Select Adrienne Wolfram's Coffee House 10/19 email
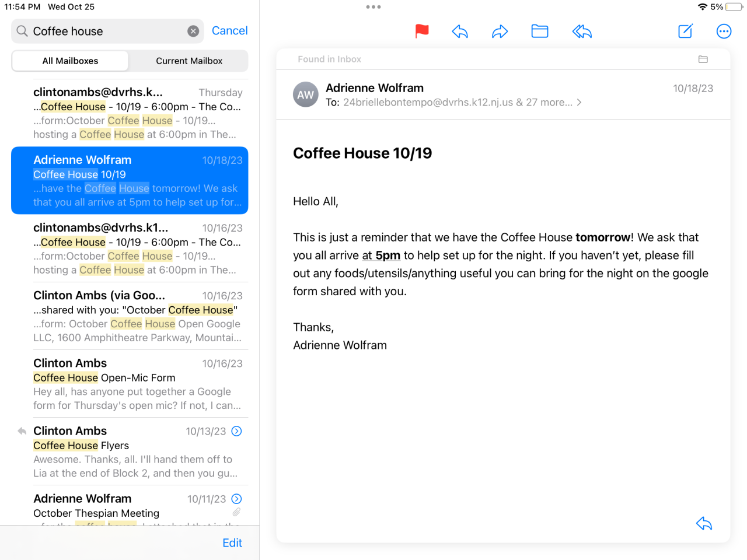The height and width of the screenshot is (560, 747). click(130, 180)
